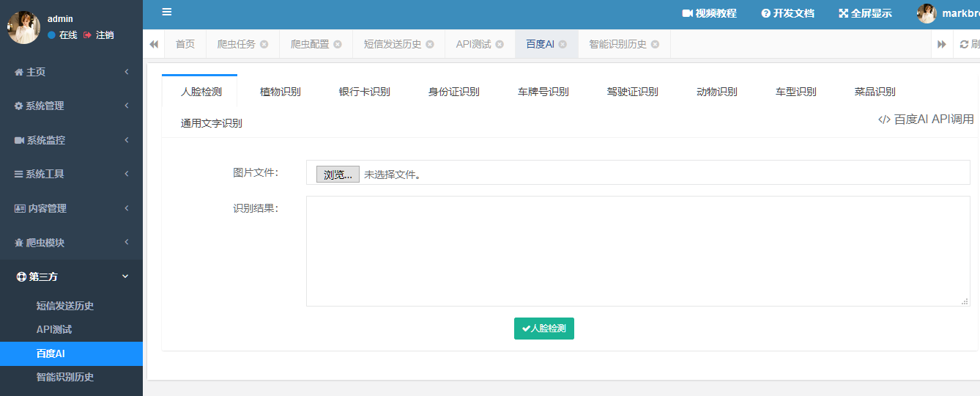Viewport: 980px width, 396px height.
Task: Enter fullscreen via 全屏显示
Action: click(x=865, y=13)
